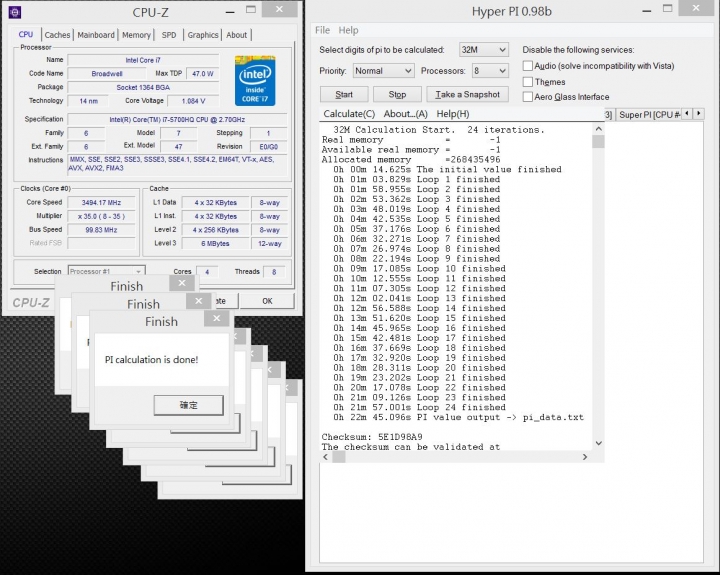Open the About tab in CPU-Z
Viewport: 720px width, 575px height.
[x=236, y=35]
